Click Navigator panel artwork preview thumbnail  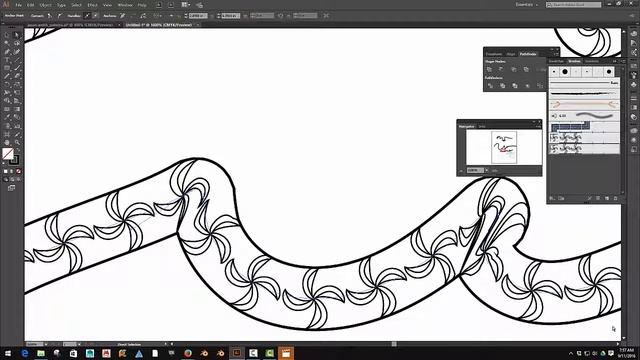tap(504, 147)
